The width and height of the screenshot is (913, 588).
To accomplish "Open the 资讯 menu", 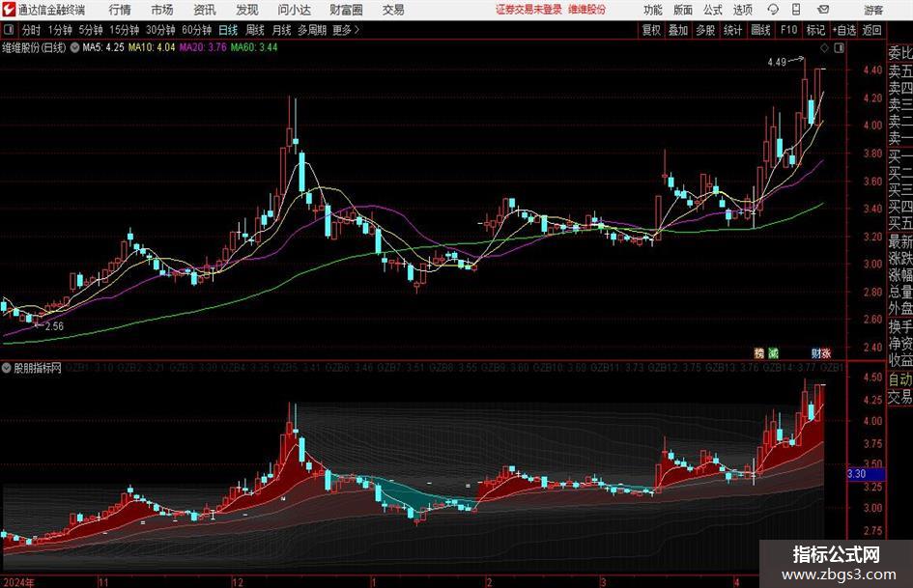I will (205, 10).
